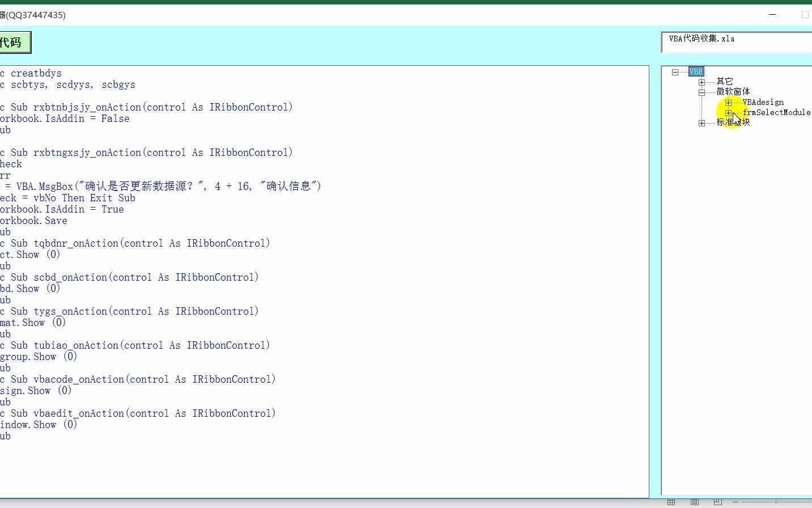Expand the 其它 tree node
This screenshot has height=508, width=812.
(x=702, y=82)
